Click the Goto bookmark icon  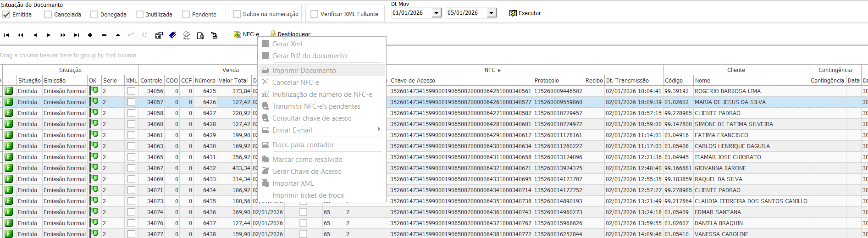[x=187, y=35]
